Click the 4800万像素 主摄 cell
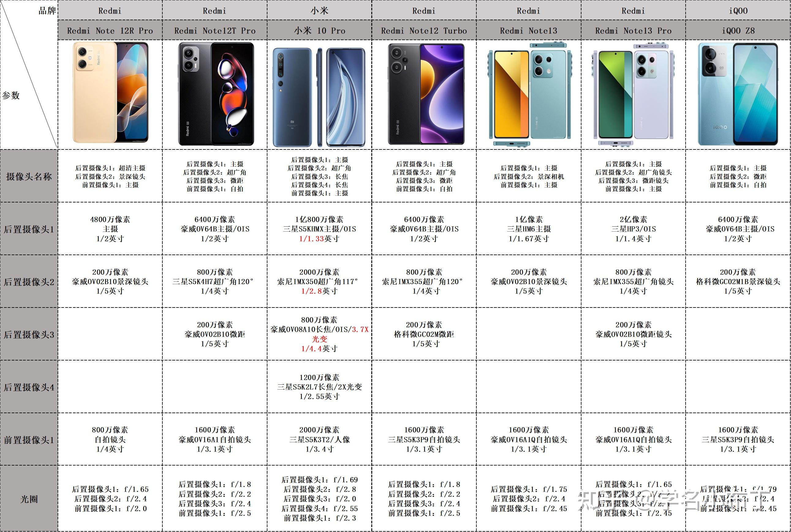The width and height of the screenshot is (791, 532). (x=110, y=229)
